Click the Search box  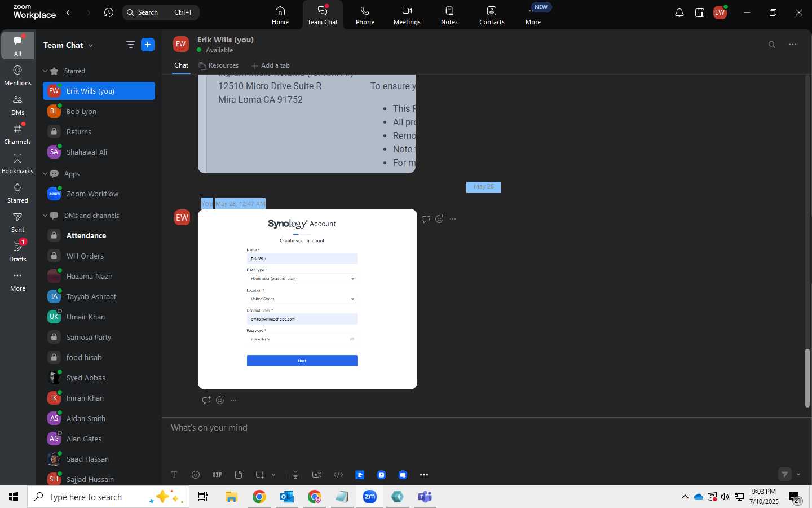tap(161, 12)
